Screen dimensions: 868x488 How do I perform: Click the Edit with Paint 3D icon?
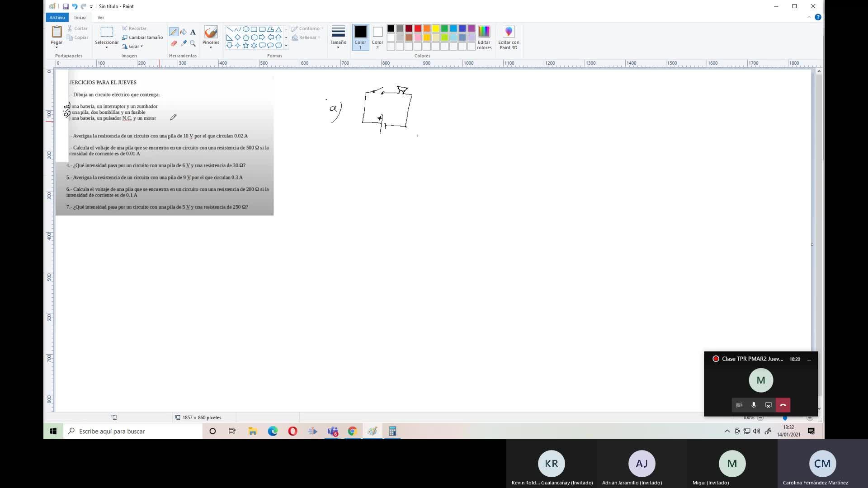pyautogui.click(x=509, y=37)
